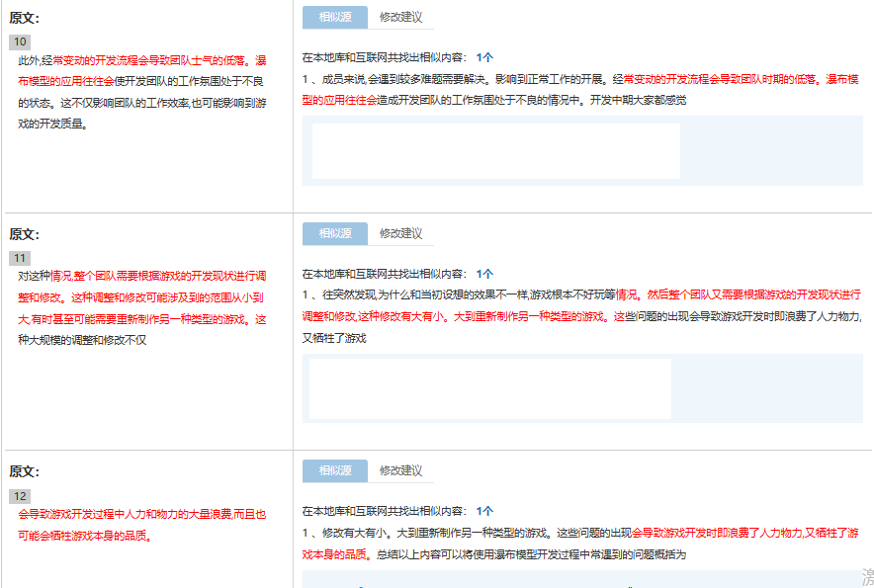This screenshot has width=874, height=588.
Task: Click the gray number badge 10
Action: pyautogui.click(x=21, y=42)
